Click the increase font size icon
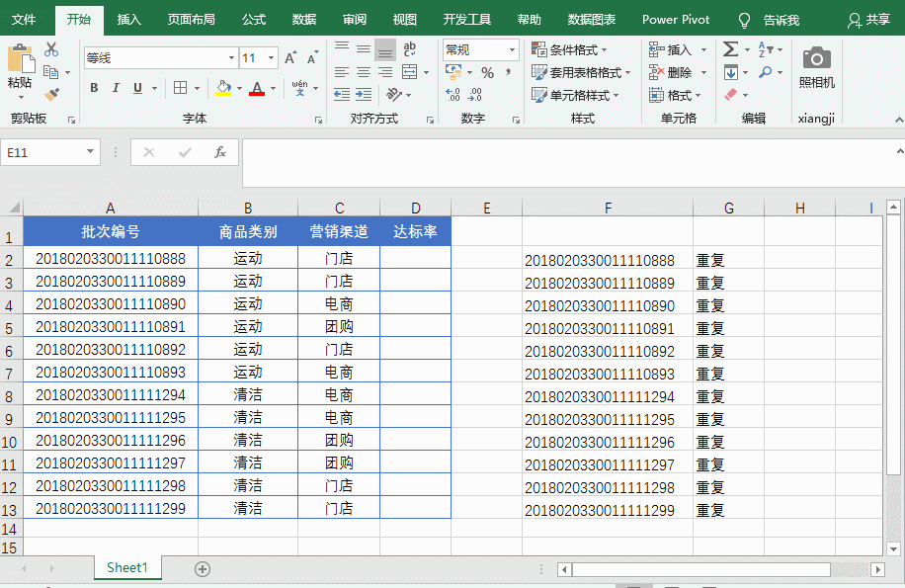Screen dimensions: 905x588 coord(290,58)
